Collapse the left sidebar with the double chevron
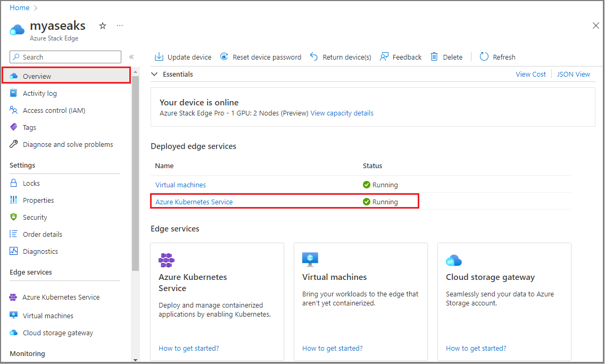 [x=131, y=57]
